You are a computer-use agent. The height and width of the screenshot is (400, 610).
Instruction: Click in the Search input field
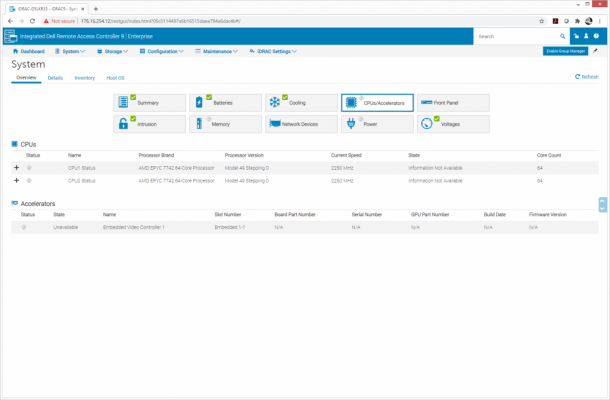[x=517, y=36]
